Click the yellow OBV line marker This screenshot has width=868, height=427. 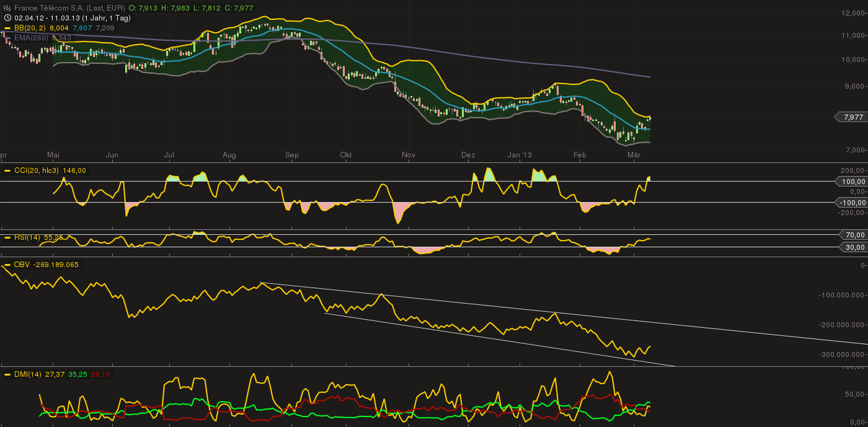coord(7,265)
